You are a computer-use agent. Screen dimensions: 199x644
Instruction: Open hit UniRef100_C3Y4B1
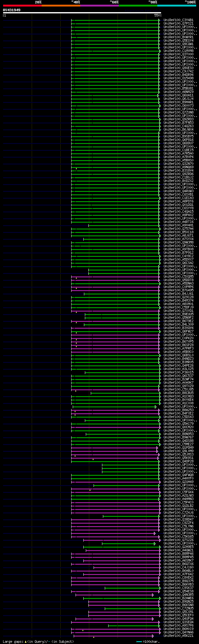[x=178, y=20]
